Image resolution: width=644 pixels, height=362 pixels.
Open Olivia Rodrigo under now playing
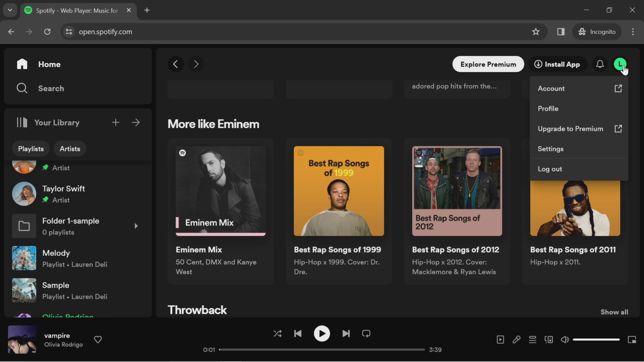64,345
